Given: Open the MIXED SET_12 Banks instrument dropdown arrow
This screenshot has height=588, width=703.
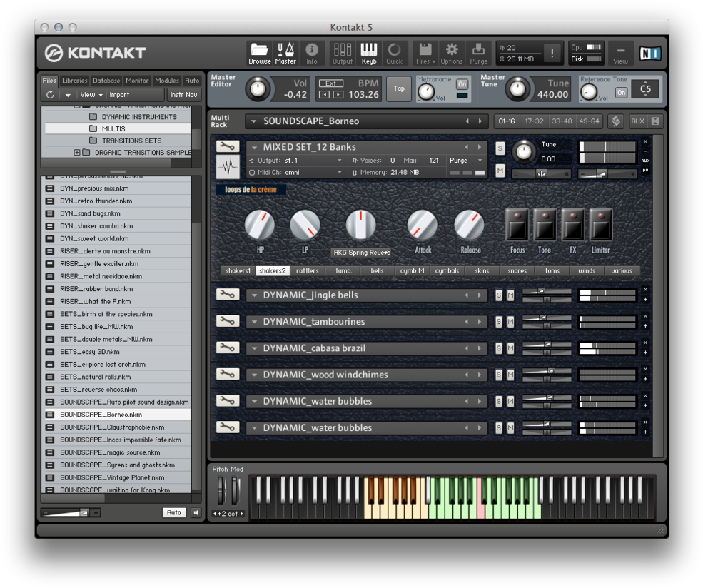Looking at the screenshot, I should tap(254, 148).
